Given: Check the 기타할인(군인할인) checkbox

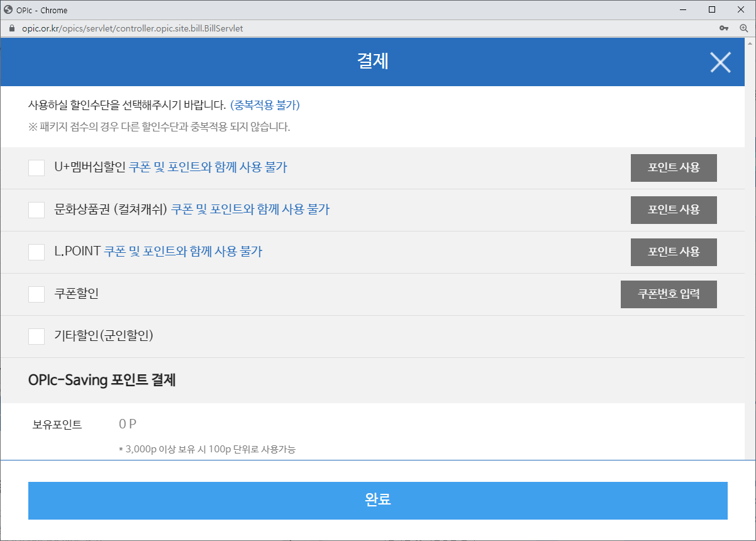Looking at the screenshot, I should (36, 337).
